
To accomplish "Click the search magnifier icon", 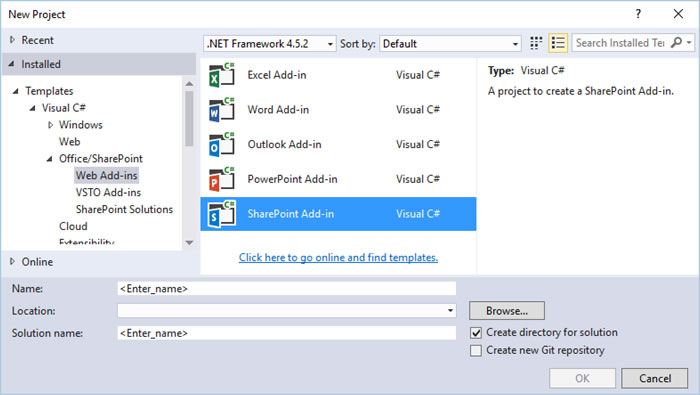I will pos(677,43).
